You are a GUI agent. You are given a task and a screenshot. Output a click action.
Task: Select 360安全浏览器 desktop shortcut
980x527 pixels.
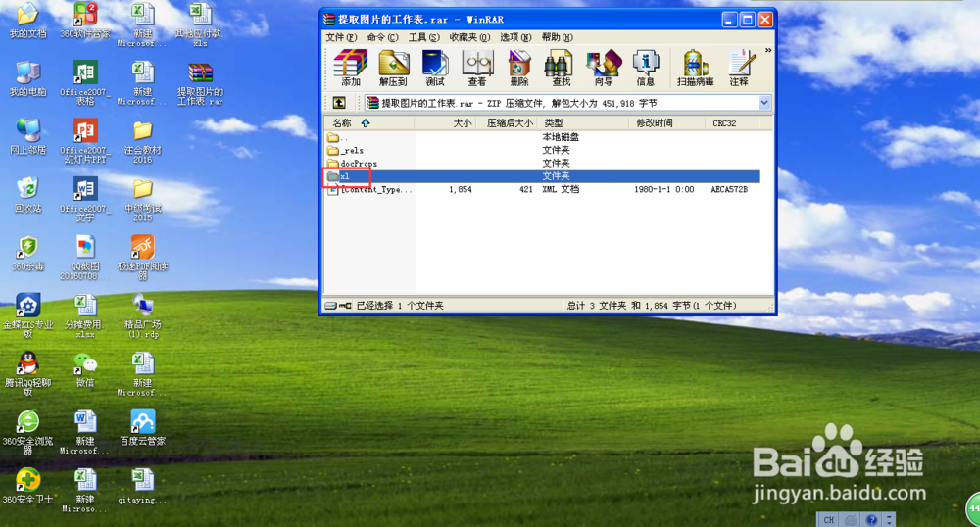(27, 432)
